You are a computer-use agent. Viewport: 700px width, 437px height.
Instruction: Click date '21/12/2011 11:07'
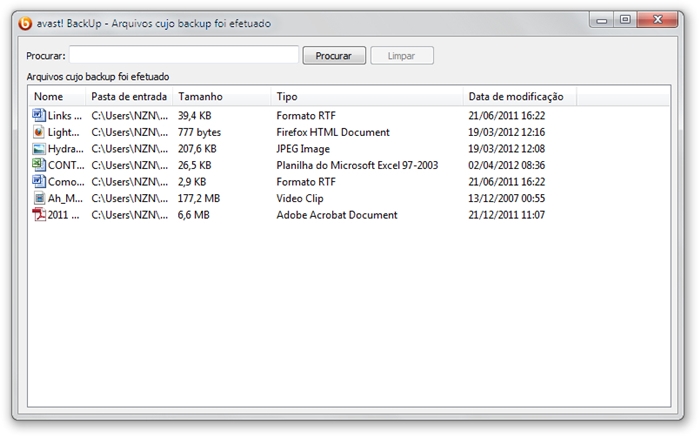[507, 215]
